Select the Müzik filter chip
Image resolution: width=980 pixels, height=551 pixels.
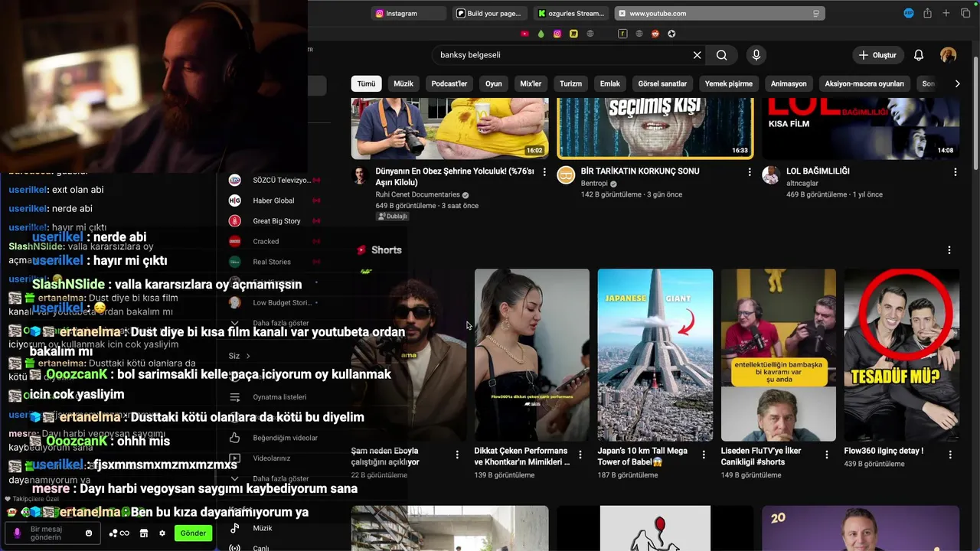(403, 83)
